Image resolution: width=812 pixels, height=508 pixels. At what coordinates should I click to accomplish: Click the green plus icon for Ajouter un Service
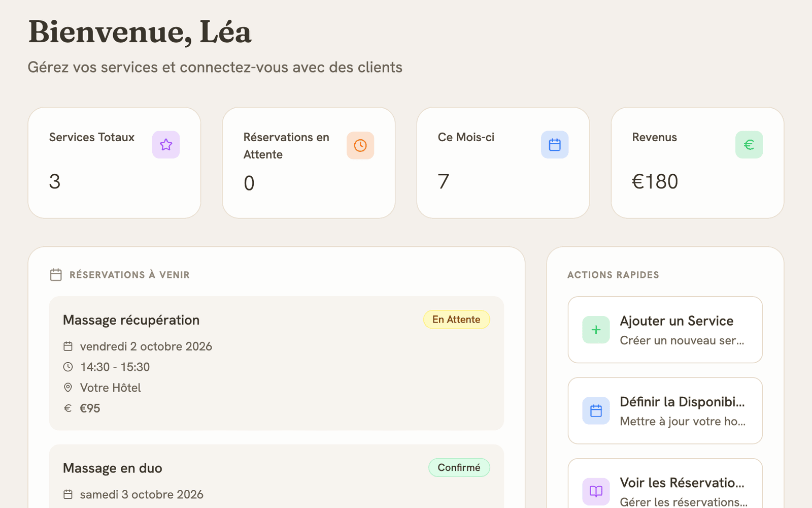pyautogui.click(x=596, y=330)
